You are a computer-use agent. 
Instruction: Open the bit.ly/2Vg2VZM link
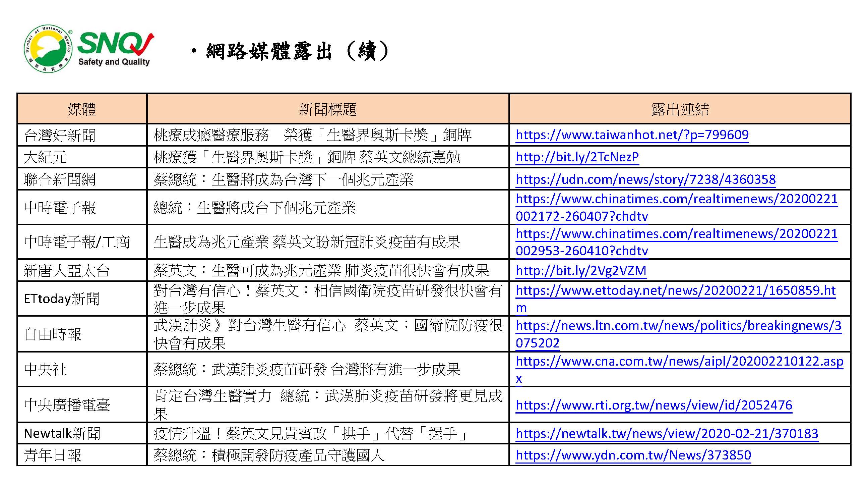tap(581, 270)
